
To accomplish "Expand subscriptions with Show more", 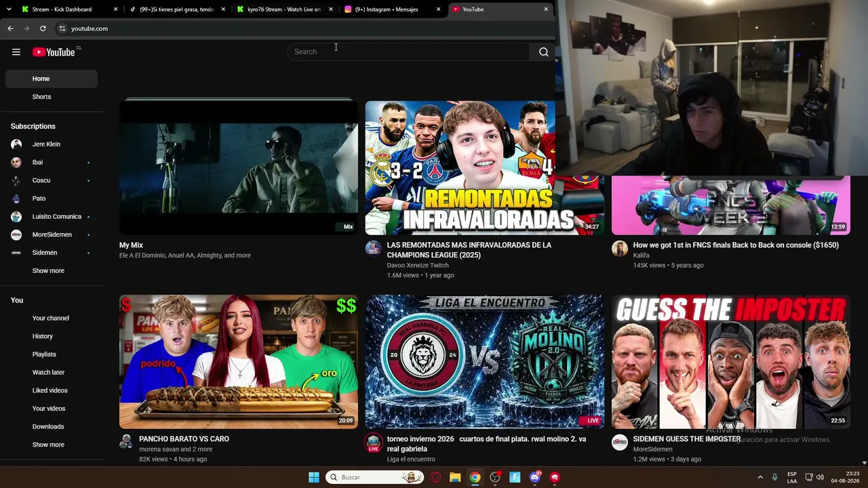I will 49,271.
